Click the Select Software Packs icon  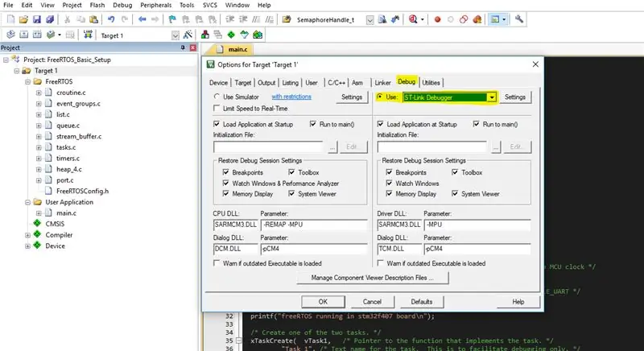tap(245, 35)
